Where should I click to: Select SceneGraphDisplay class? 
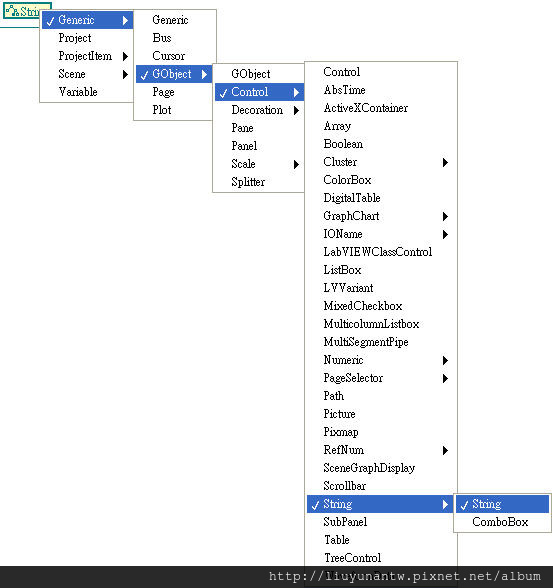pyautogui.click(x=380, y=468)
